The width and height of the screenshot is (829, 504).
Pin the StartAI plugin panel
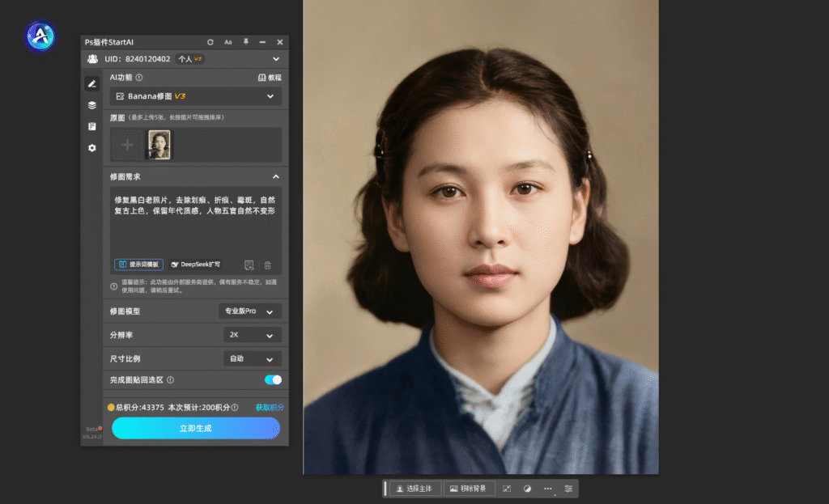(246, 42)
